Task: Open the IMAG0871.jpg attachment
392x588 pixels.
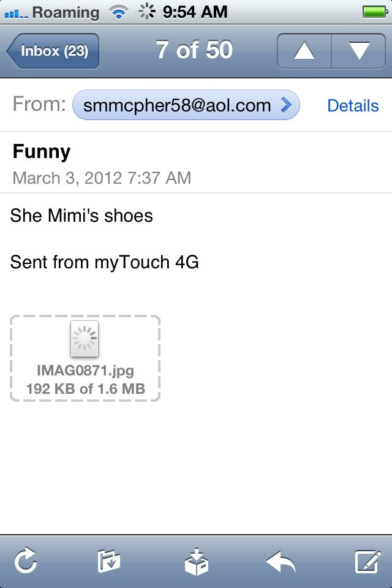Action: [x=85, y=358]
